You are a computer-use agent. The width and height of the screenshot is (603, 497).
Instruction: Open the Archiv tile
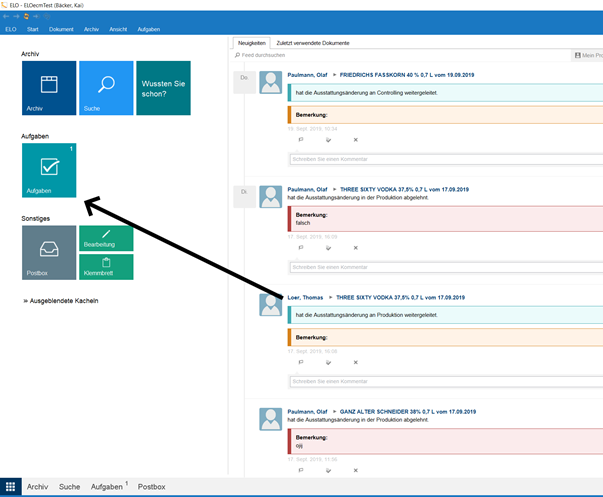[49, 88]
